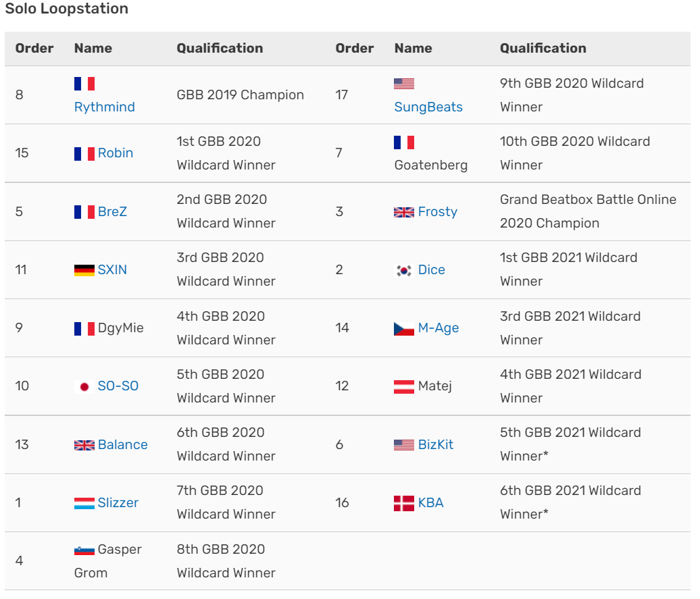Visit the SungBeats link
Screen dimensions: 700x599
[x=428, y=107]
